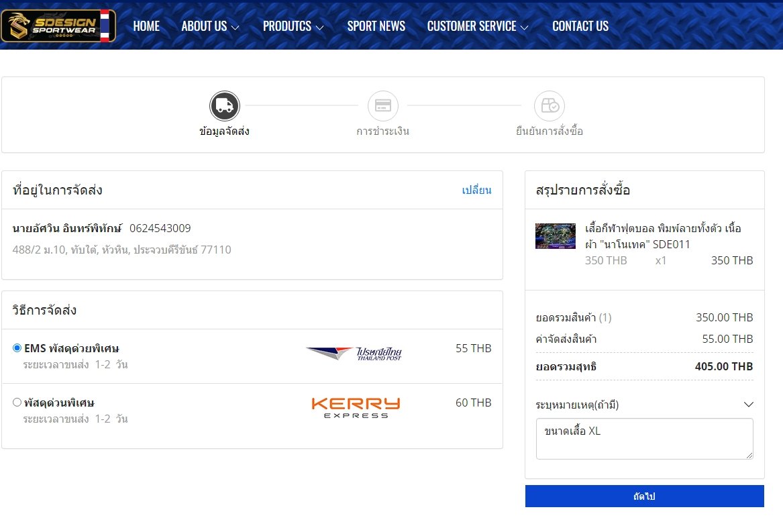The image size is (783, 532).
Task: Open the football jersey product thumbnail
Action: [555, 236]
